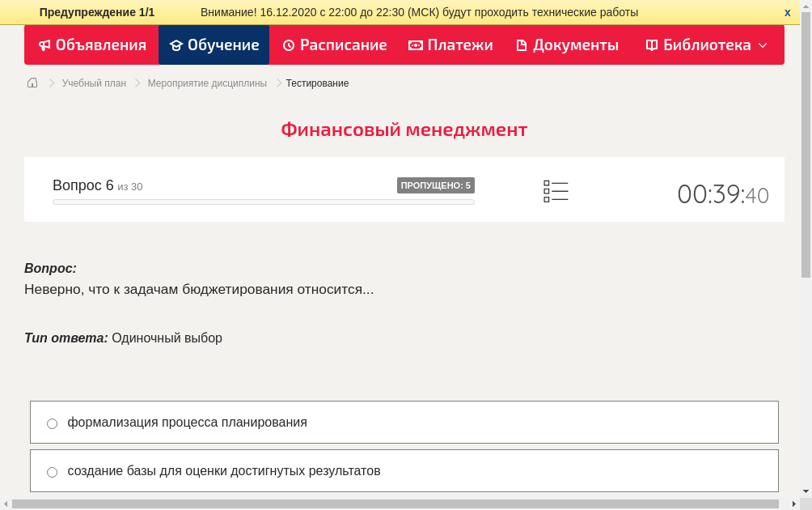This screenshot has height=510, width=812.
Task: Select answer создание базы для оценки достигнутых результатов
Action: click(224, 470)
